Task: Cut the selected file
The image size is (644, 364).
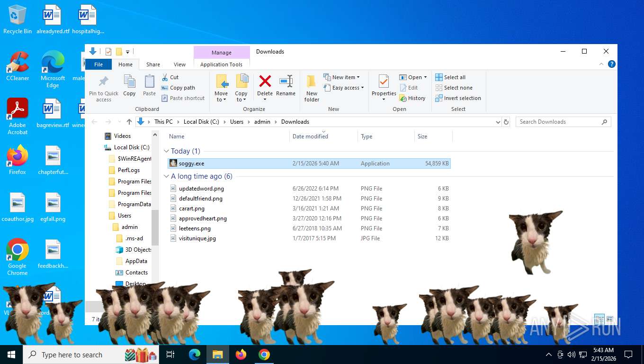Action: click(x=170, y=77)
